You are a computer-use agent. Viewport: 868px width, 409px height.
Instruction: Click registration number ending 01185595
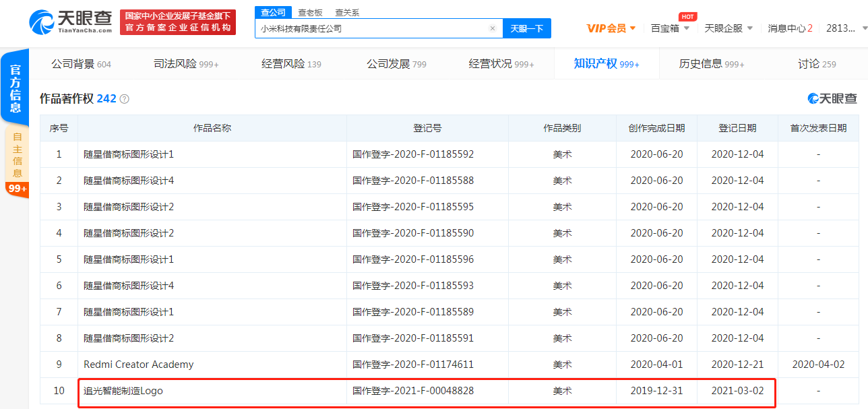click(413, 207)
